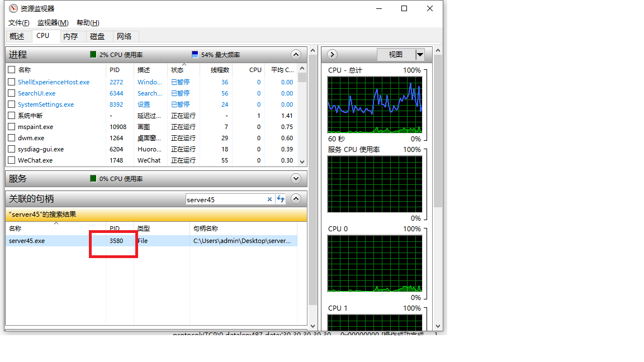Select the ShellExperienceHost.exe process name
Viewport: 644px width, 362px height.
[54, 82]
